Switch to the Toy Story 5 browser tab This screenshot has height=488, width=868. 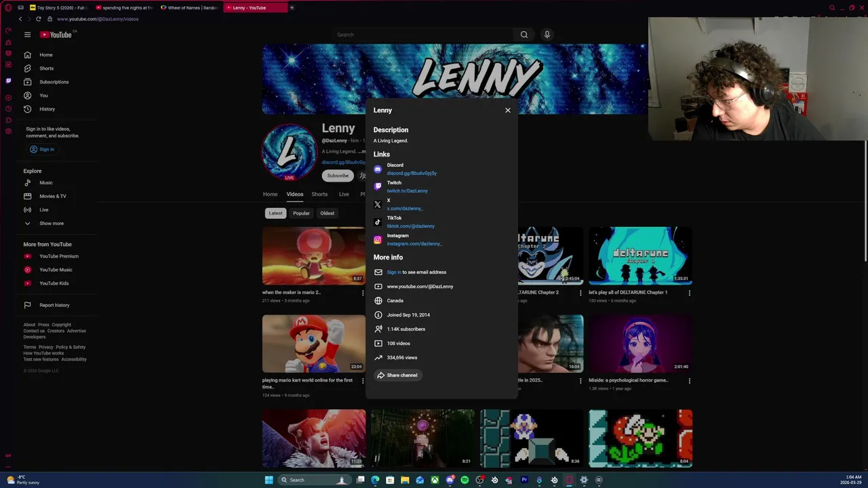pyautogui.click(x=58, y=7)
